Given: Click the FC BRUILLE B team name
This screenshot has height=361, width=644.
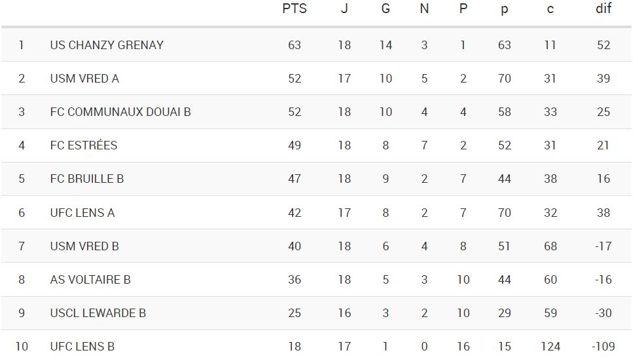Looking at the screenshot, I should 87,179.
